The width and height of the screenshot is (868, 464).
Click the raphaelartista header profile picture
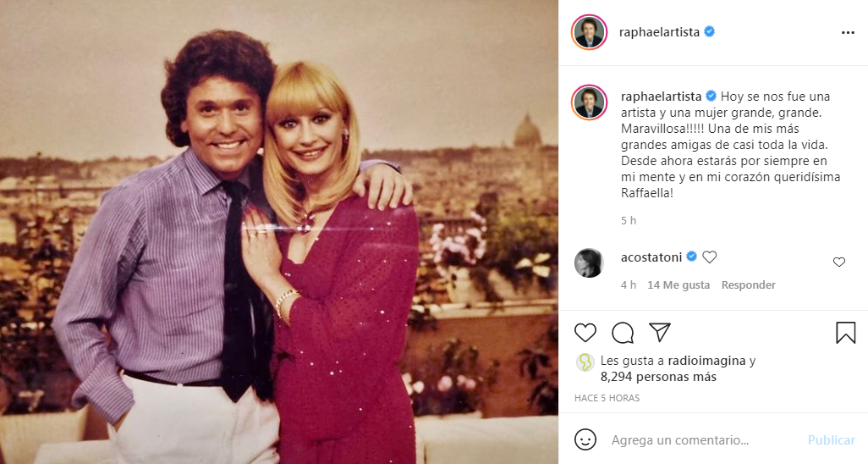point(589,32)
